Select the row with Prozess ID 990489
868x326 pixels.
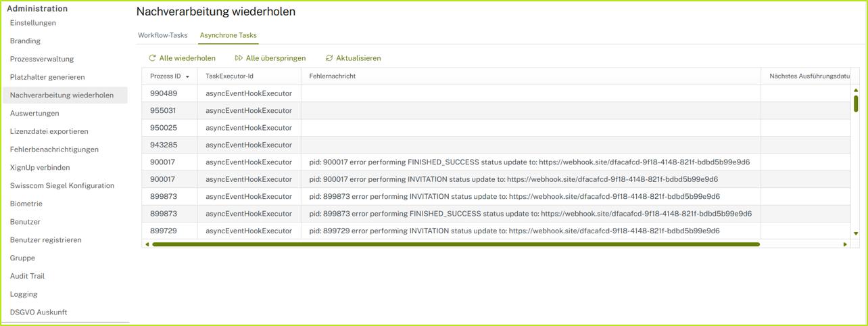point(164,93)
